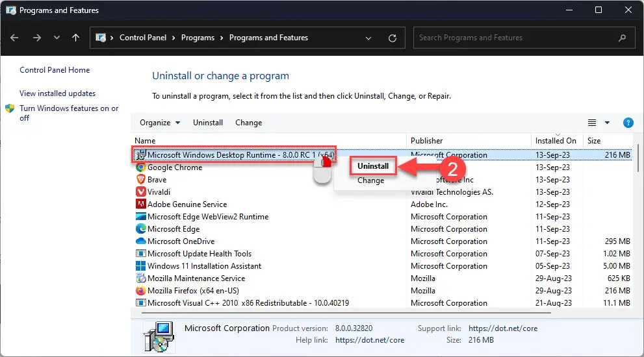The height and width of the screenshot is (357, 644).
Task: Select the Brave lion icon
Action: (x=141, y=180)
